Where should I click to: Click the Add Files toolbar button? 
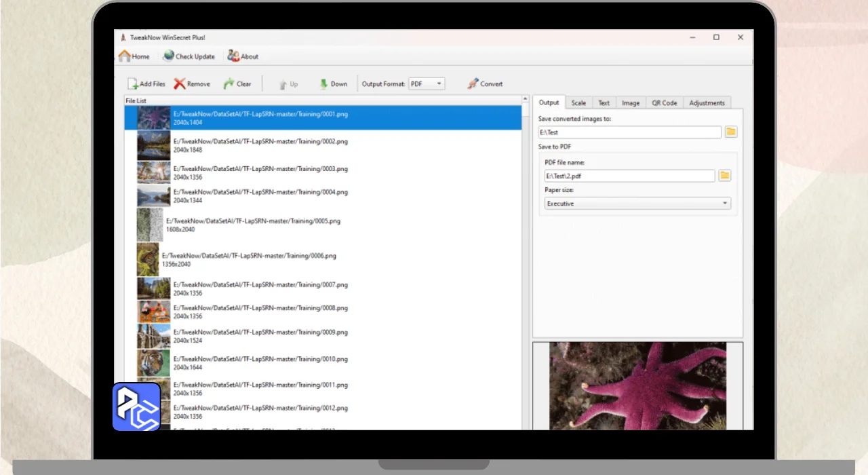click(x=146, y=84)
